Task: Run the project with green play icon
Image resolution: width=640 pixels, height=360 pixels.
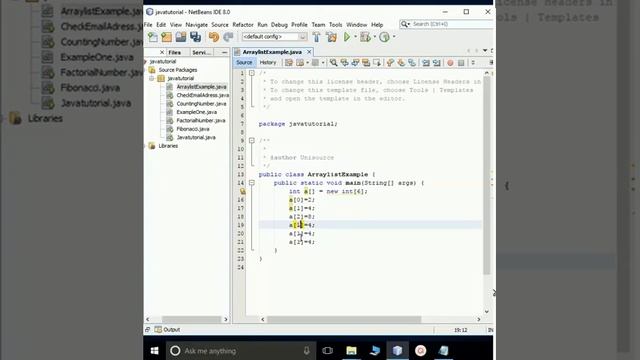Action: click(x=347, y=37)
